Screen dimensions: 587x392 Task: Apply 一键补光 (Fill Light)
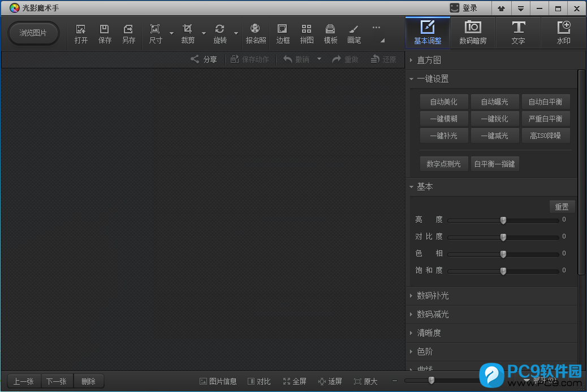pos(443,136)
